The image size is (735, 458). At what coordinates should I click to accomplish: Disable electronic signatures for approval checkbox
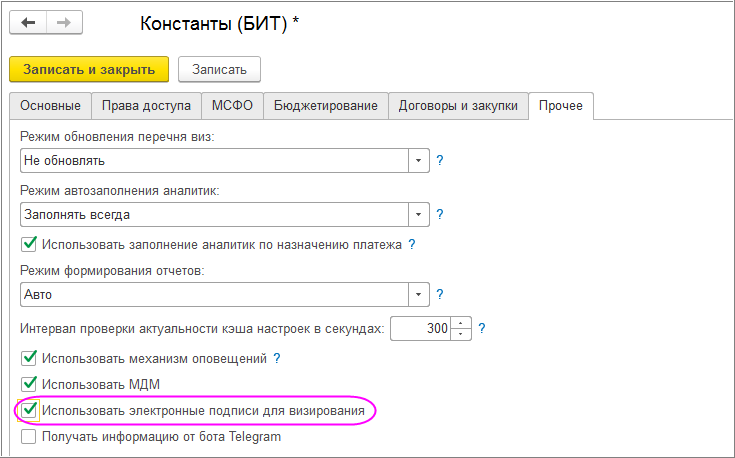(x=29, y=410)
